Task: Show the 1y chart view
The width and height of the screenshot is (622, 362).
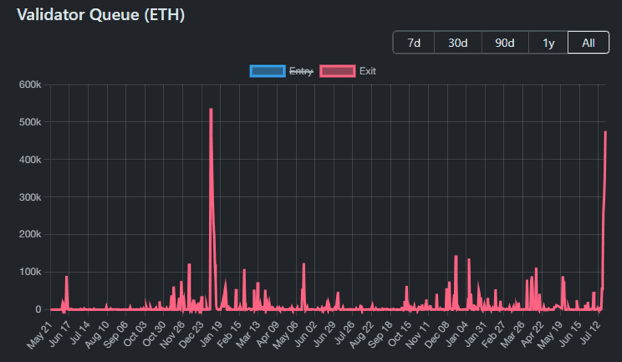Action: pos(548,42)
